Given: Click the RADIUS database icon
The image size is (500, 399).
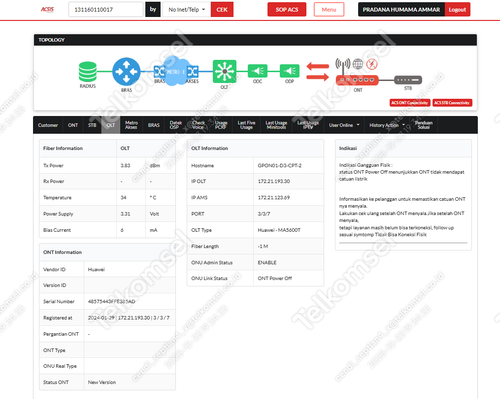Looking at the screenshot, I should (88, 72).
